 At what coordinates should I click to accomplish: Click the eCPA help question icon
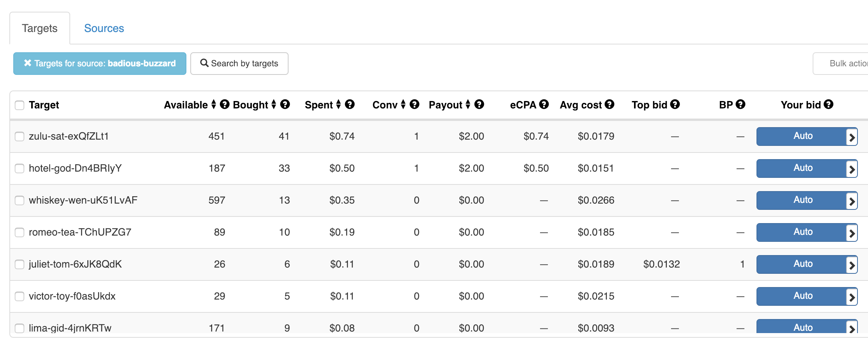click(544, 105)
